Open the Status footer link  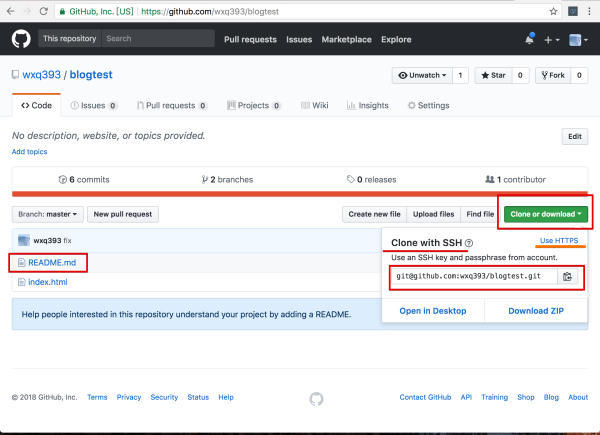click(x=198, y=397)
